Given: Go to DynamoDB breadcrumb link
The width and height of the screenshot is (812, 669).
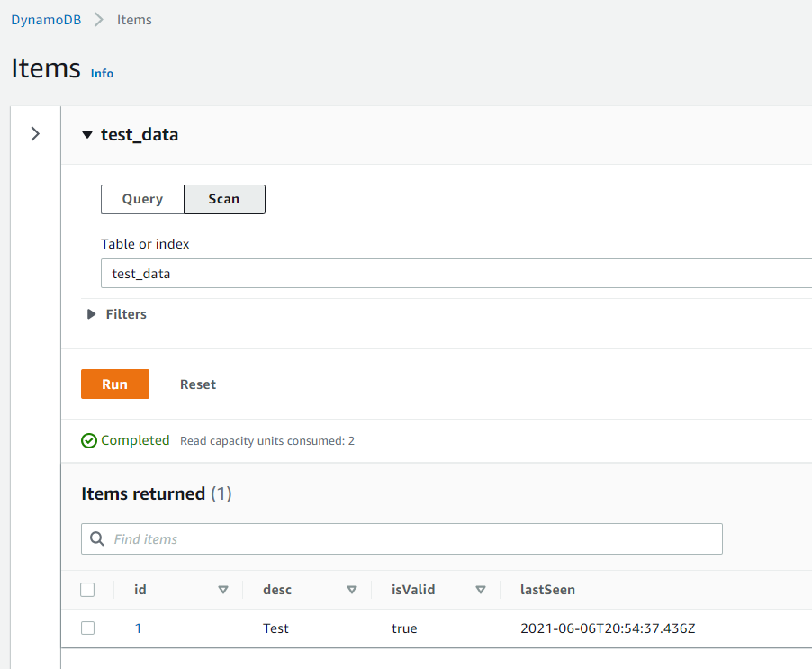Looking at the screenshot, I should point(46,20).
